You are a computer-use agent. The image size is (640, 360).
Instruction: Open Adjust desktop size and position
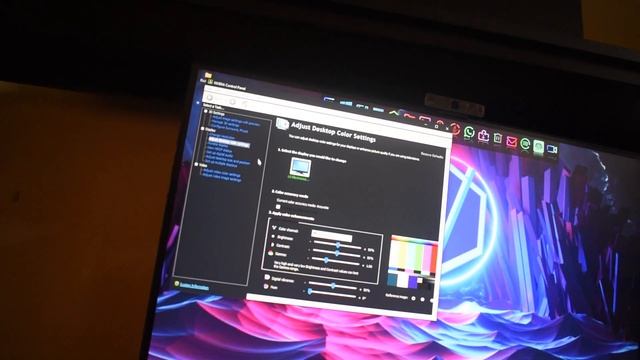(x=227, y=160)
